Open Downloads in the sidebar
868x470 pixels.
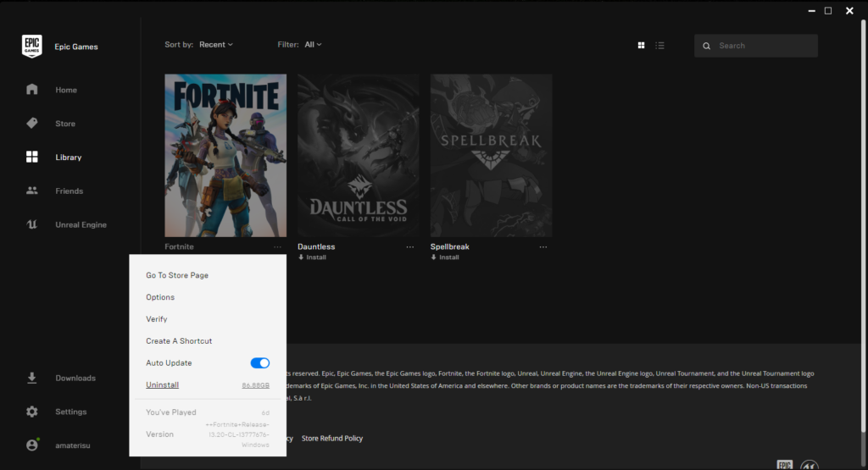(x=75, y=378)
